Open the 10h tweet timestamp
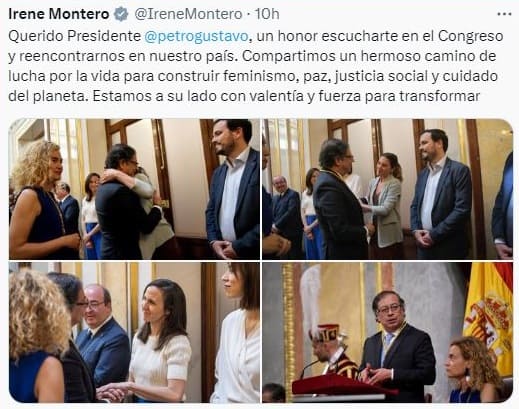 (x=267, y=14)
